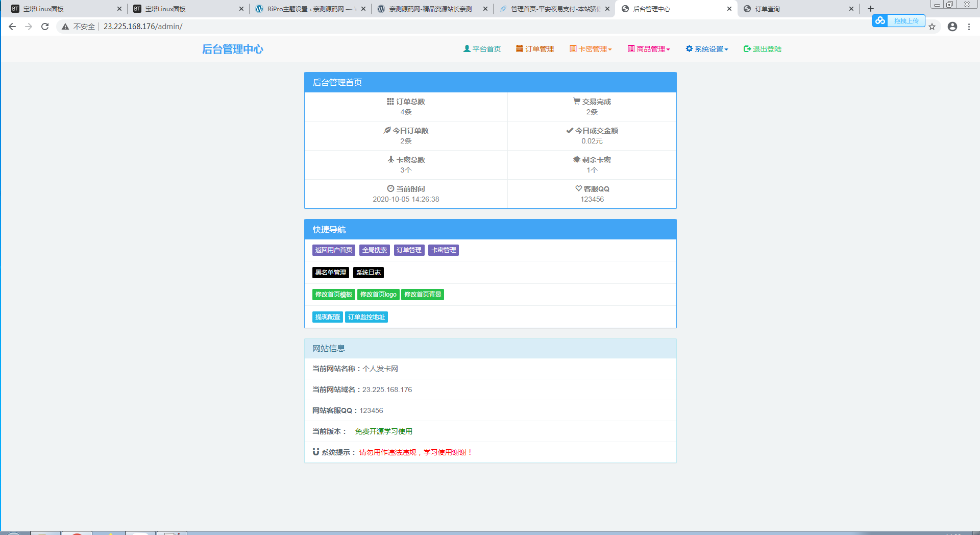The image size is (980, 535).
Task: Click the 客服QQ heart icon
Action: coord(578,188)
